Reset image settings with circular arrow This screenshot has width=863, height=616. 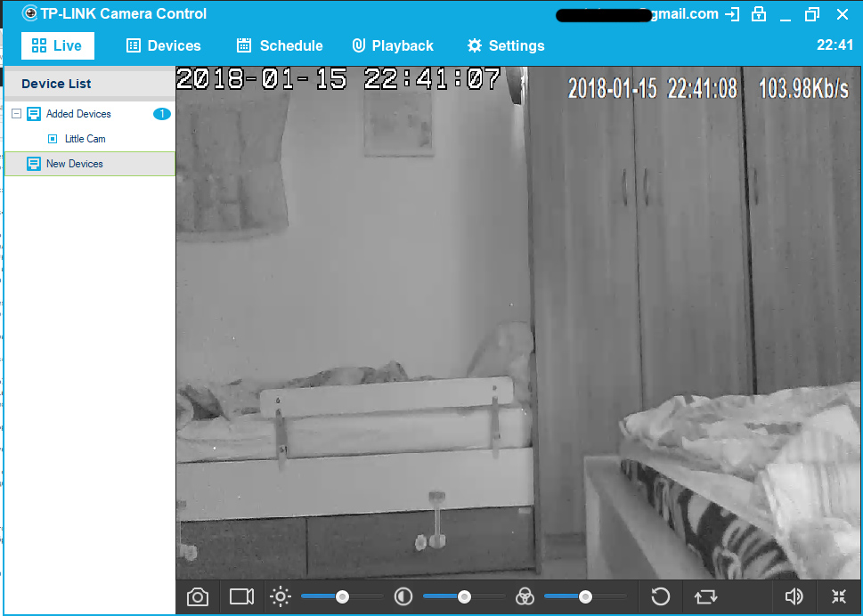coord(660,596)
